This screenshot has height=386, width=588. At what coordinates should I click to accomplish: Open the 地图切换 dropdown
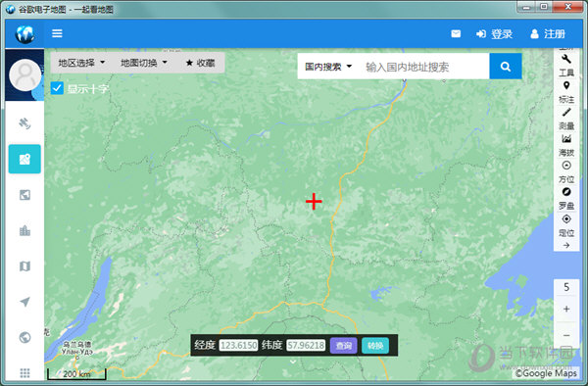pos(144,63)
